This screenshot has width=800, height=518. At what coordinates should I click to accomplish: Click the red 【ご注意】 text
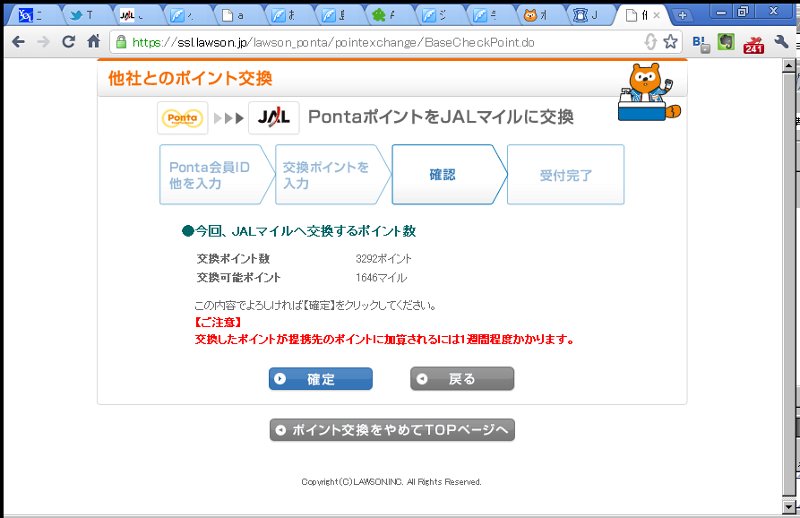point(218,323)
